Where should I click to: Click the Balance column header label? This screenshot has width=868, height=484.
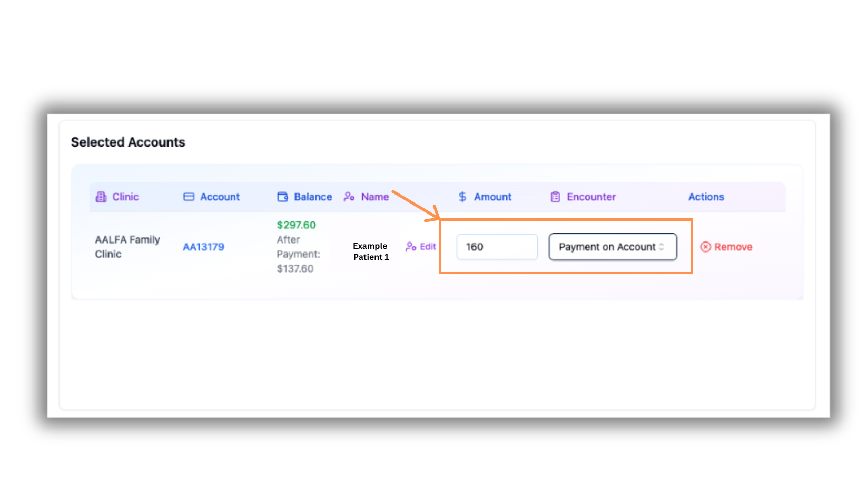click(x=313, y=197)
